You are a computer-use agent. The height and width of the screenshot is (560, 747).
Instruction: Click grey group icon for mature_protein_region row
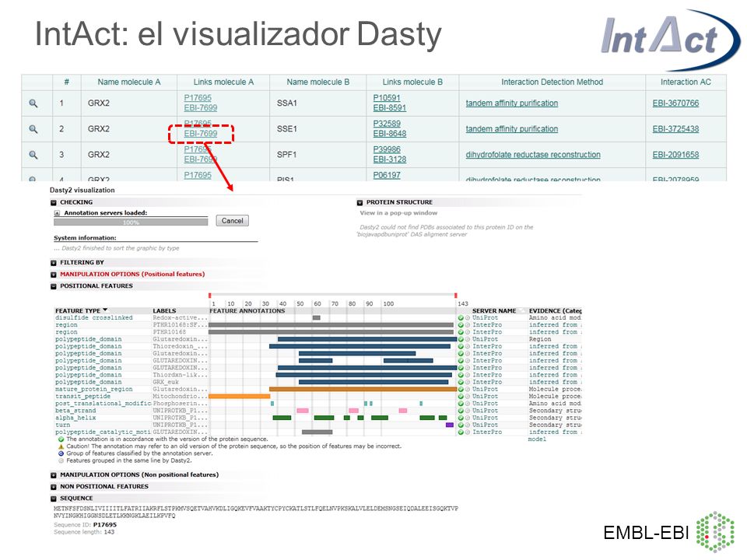468,389
